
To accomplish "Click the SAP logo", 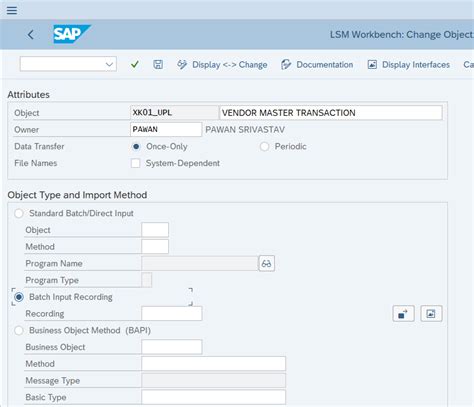I will tap(71, 34).
